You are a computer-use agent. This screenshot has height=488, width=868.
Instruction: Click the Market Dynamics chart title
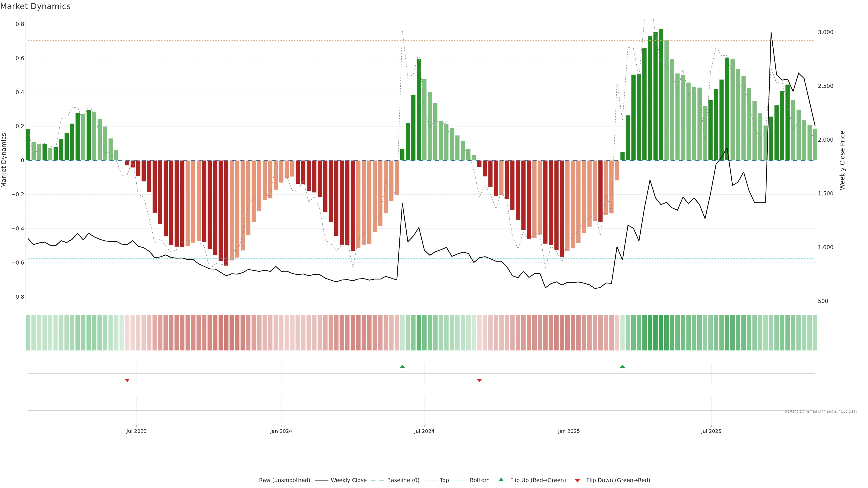click(x=35, y=6)
